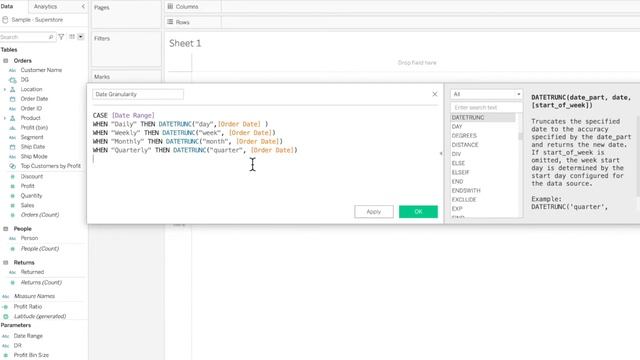Screen dimensions: 640x360
Task: Expand the Location hierarchy
Action: tap(5, 89)
